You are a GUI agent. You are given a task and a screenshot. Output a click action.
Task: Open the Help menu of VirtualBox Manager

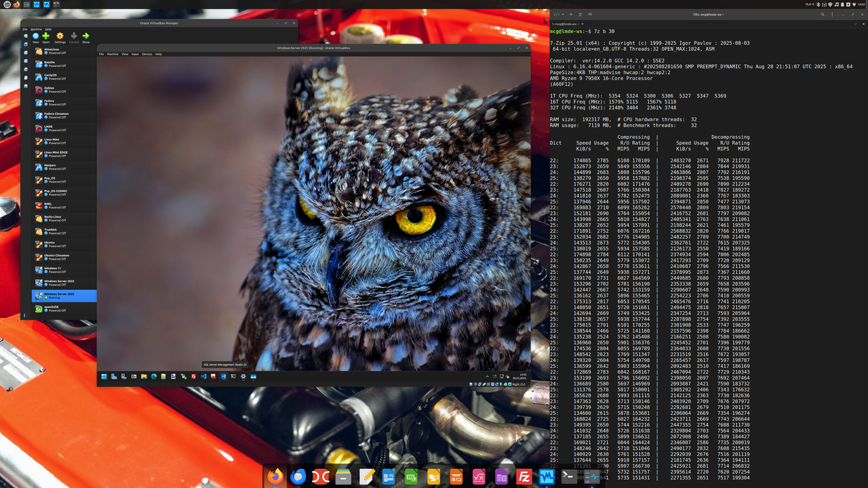(48, 29)
